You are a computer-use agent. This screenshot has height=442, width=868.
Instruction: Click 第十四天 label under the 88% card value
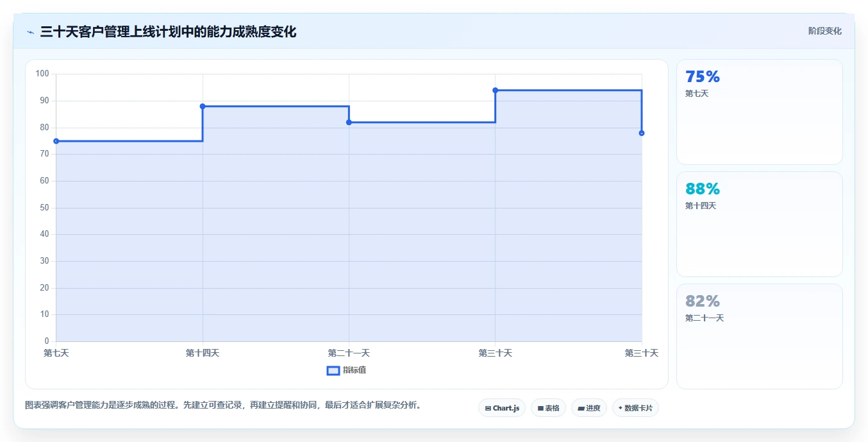pos(701,206)
